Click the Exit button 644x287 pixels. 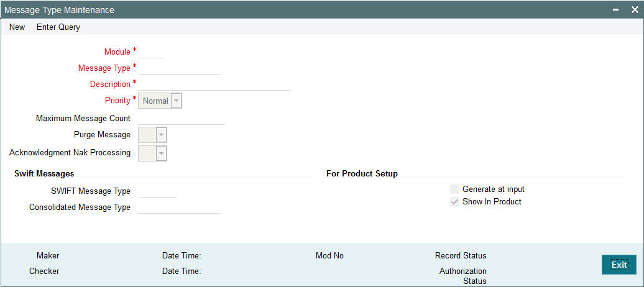click(x=619, y=265)
